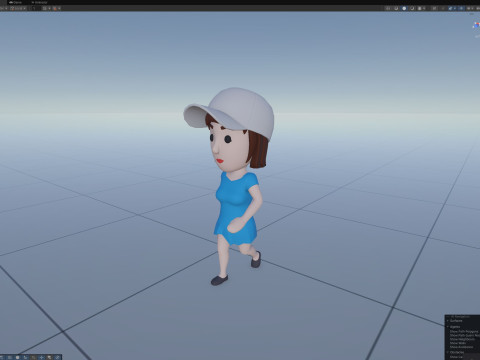Enable Show Path Query Nodes option
This screenshot has width=480, height=360.
[x=465, y=335]
